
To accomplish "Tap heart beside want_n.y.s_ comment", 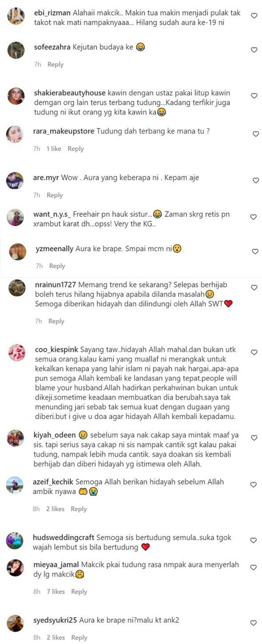I will (254, 217).
